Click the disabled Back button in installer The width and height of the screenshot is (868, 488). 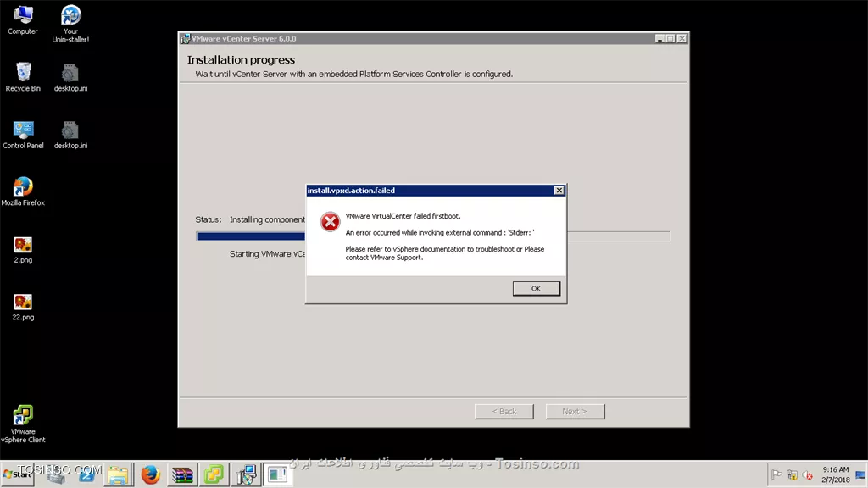pyautogui.click(x=504, y=411)
